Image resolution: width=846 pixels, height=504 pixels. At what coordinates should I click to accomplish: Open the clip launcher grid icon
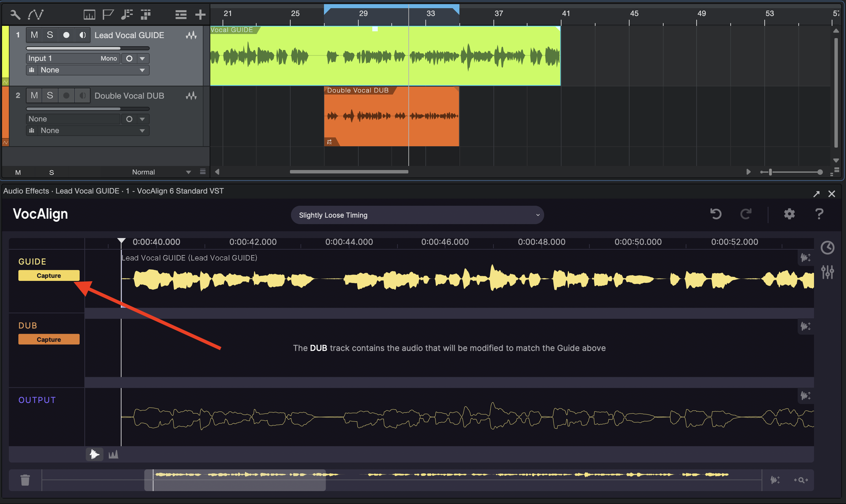tap(145, 14)
